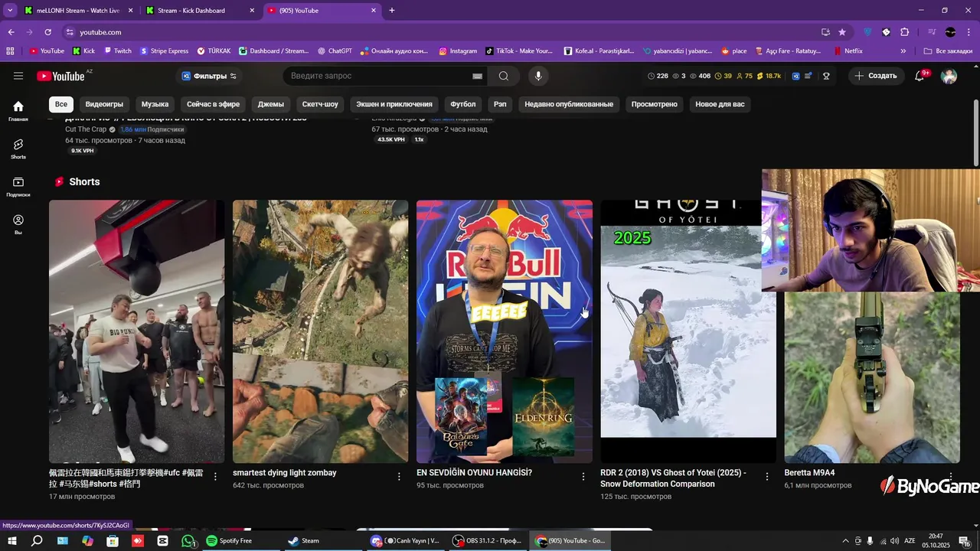Select the 'Видеоигры' filter chip
The image size is (980, 551).
pos(104,104)
